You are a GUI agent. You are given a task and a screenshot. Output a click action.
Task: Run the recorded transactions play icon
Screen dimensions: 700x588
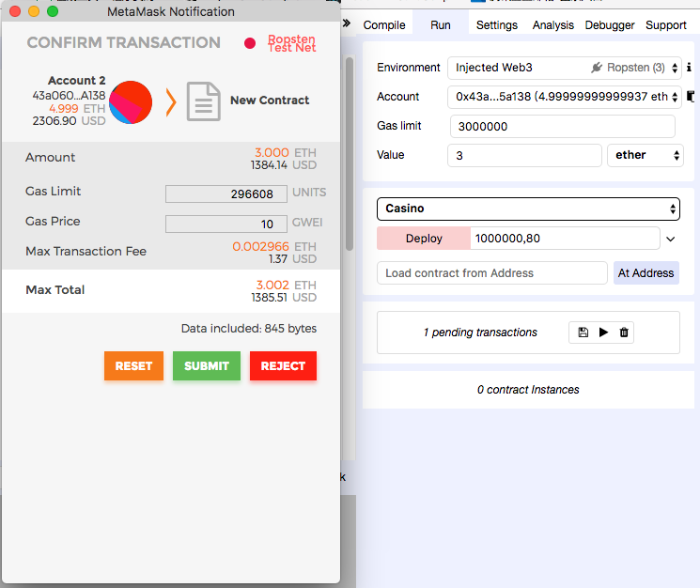(x=603, y=333)
